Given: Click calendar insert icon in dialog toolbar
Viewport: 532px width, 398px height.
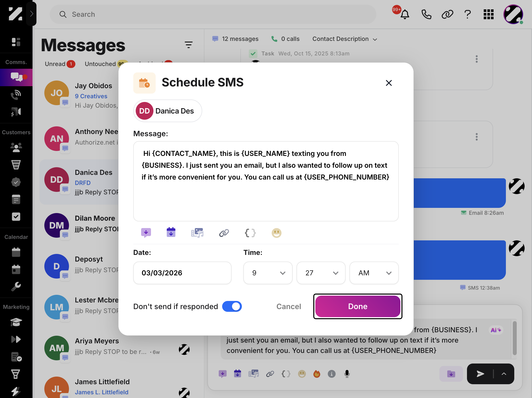Looking at the screenshot, I should click(x=171, y=232).
